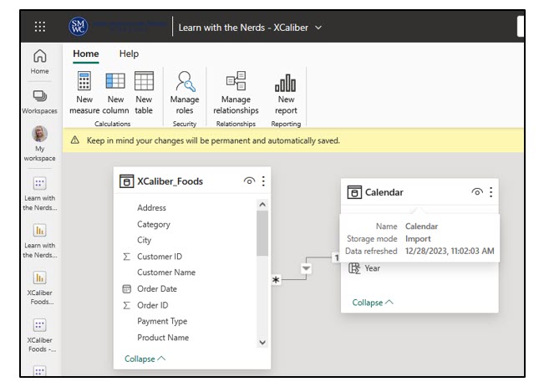Click the sigma icon beside Customer ID
The width and height of the screenshot is (544, 392).
[x=127, y=257]
